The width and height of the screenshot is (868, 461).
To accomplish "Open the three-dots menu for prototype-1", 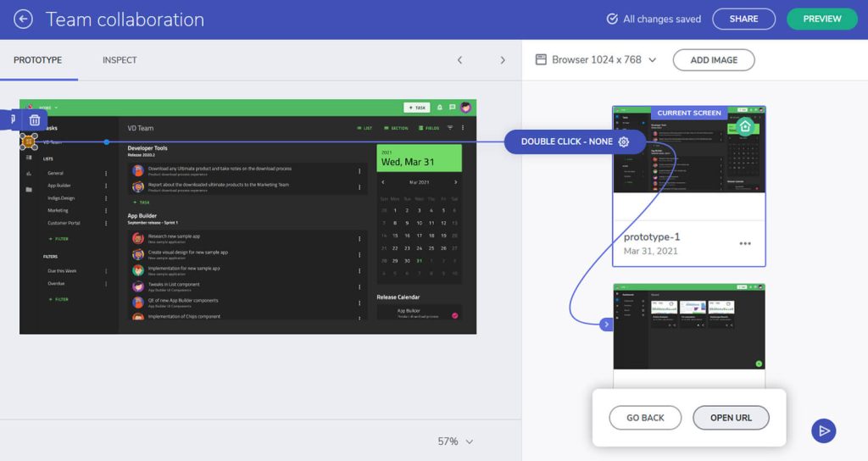I will point(745,243).
